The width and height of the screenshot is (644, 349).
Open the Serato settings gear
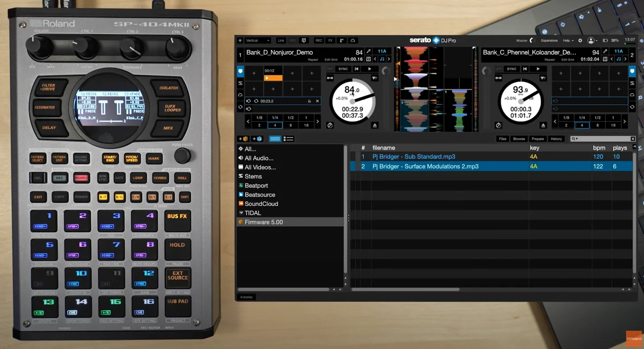pos(580,40)
